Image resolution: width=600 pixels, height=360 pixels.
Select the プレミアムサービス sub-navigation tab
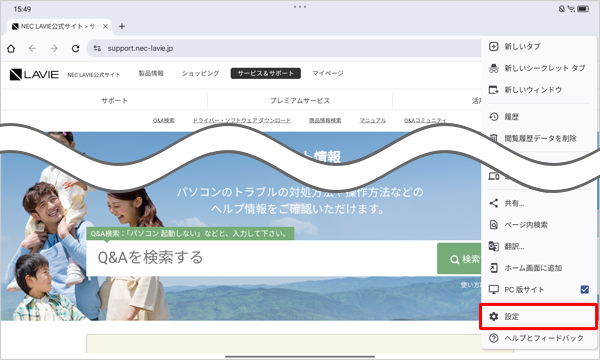(300, 101)
